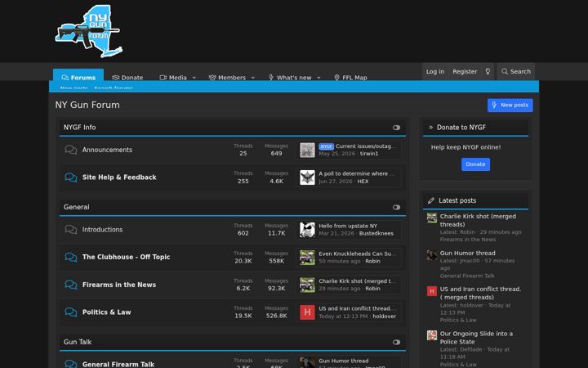Click the light bulb style-variation icon
This screenshot has width=588, height=368.
(x=488, y=71)
